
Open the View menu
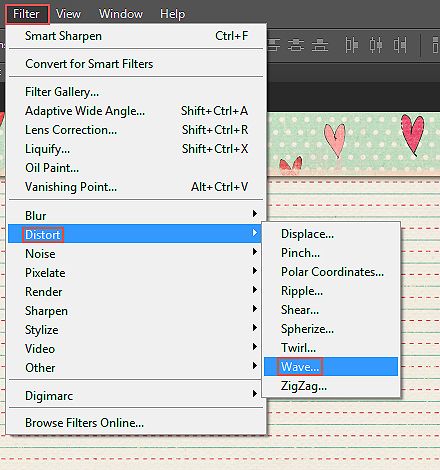[x=68, y=14]
